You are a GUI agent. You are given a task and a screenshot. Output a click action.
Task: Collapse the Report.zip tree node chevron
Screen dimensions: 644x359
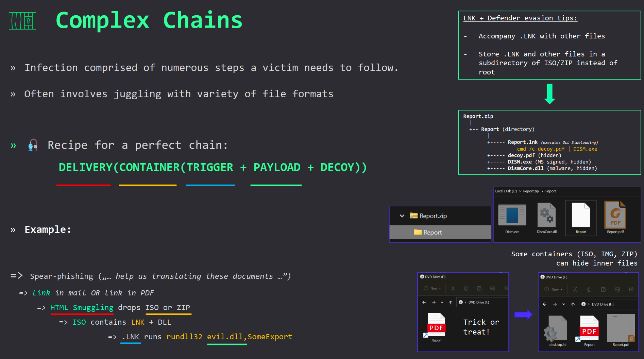pos(402,216)
